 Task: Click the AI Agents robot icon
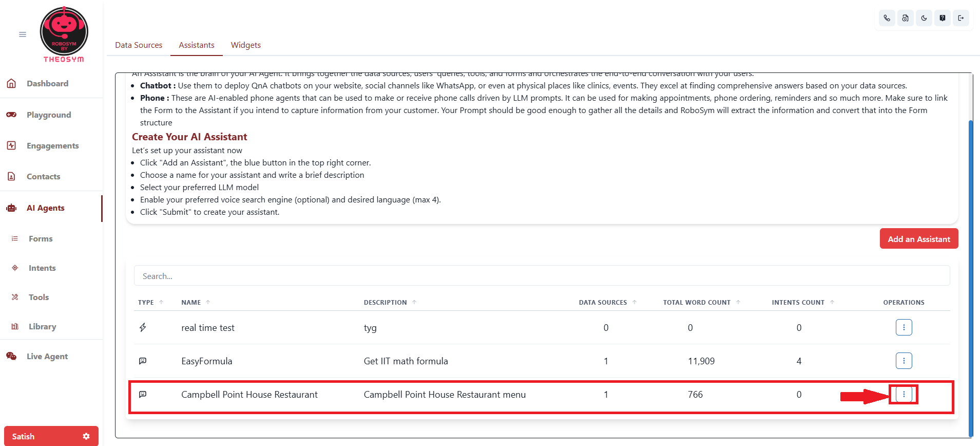click(11, 208)
